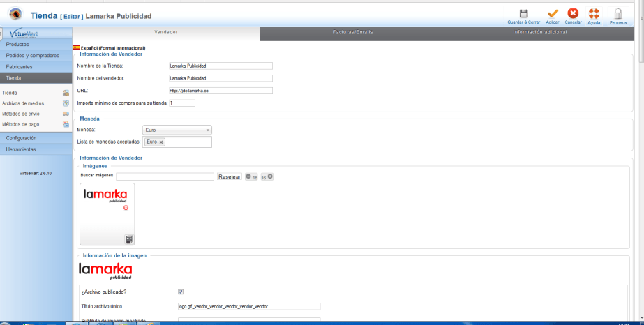Click the Imágenes section heading

95,166
